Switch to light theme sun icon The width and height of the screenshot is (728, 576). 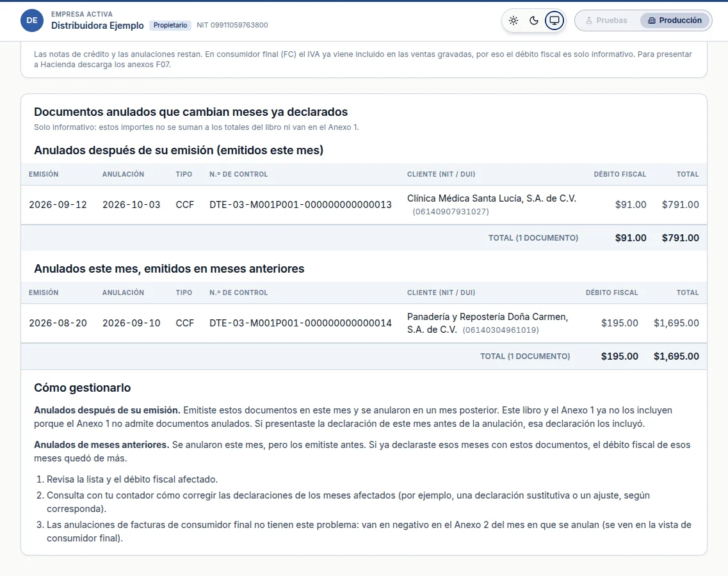click(x=514, y=20)
